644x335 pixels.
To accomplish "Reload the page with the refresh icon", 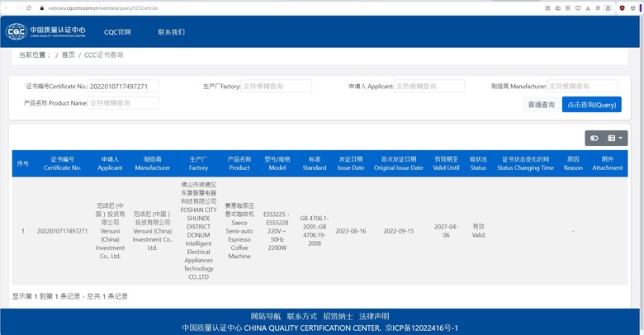I will (x=29, y=7).
